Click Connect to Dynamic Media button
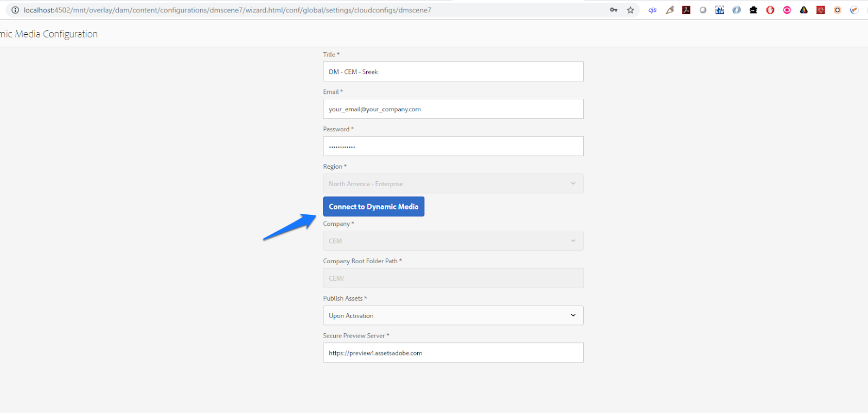The width and height of the screenshot is (868, 413). click(374, 207)
